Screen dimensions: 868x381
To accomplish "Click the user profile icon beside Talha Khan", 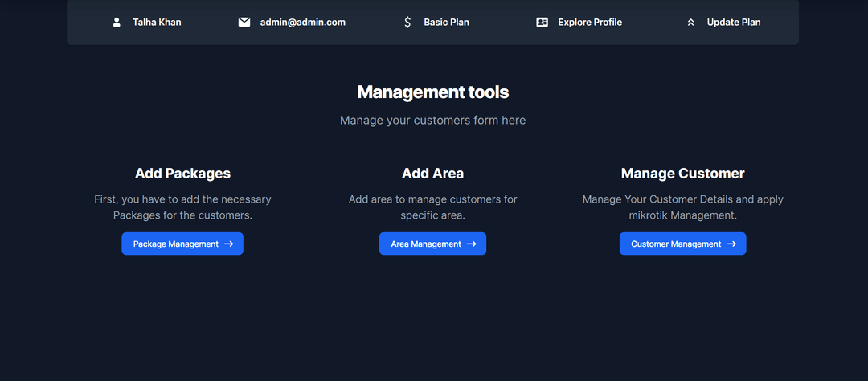I will pos(117,23).
